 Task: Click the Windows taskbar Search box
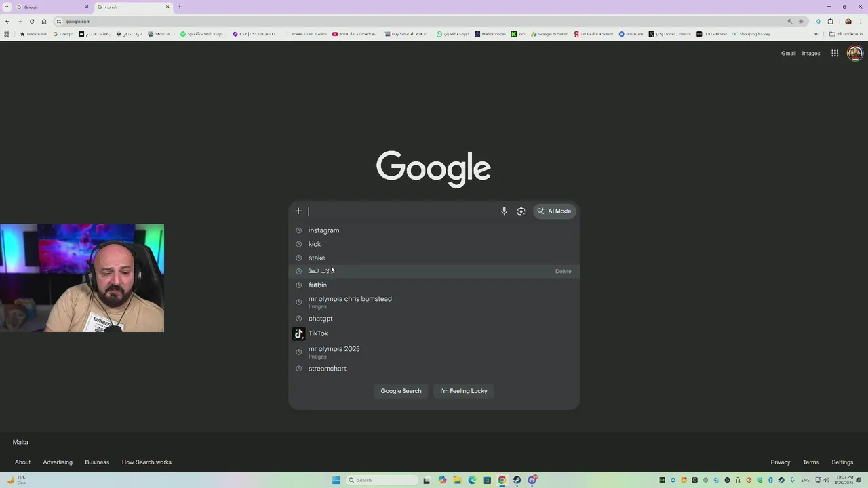pos(382,480)
